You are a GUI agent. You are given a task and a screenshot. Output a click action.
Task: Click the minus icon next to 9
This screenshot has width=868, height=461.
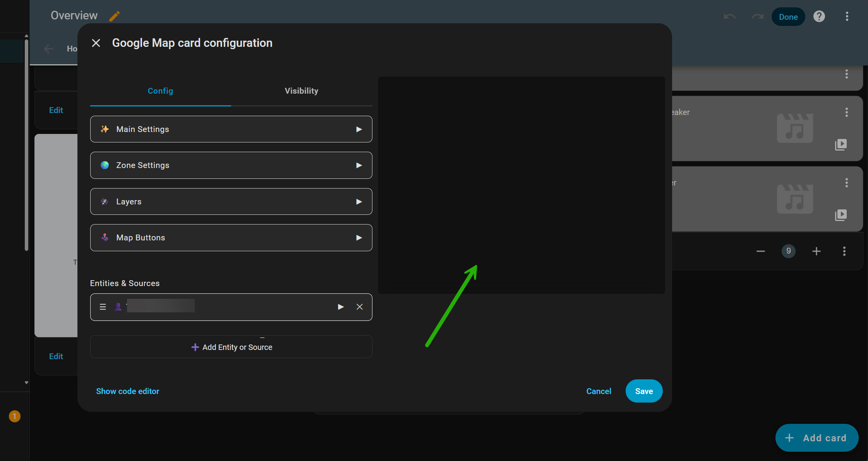pyautogui.click(x=760, y=251)
